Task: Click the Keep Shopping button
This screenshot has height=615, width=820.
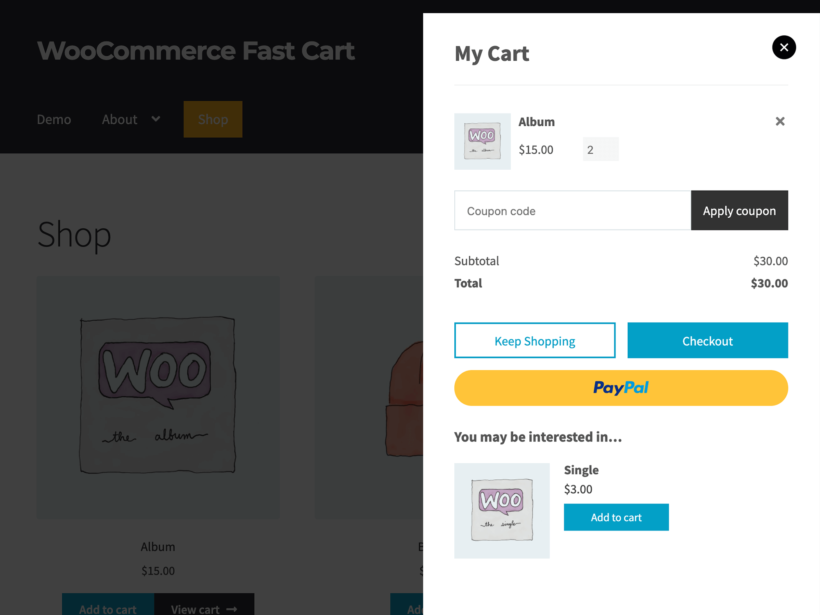Action: point(534,340)
